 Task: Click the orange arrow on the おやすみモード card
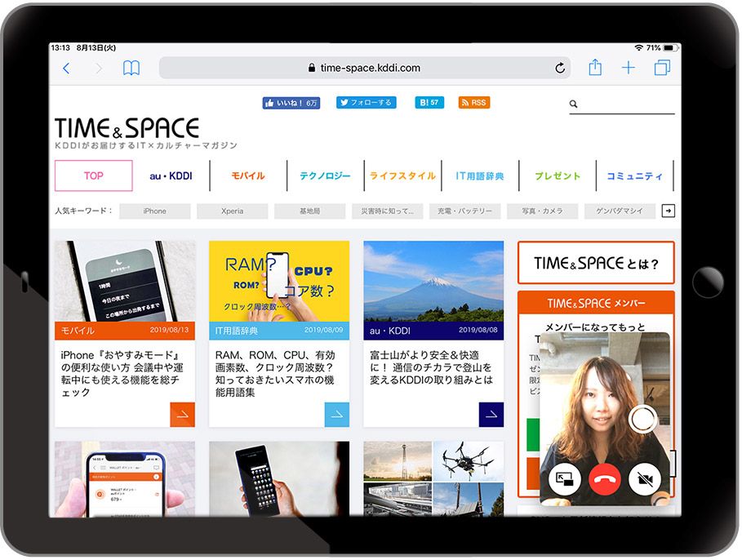pyautogui.click(x=183, y=415)
